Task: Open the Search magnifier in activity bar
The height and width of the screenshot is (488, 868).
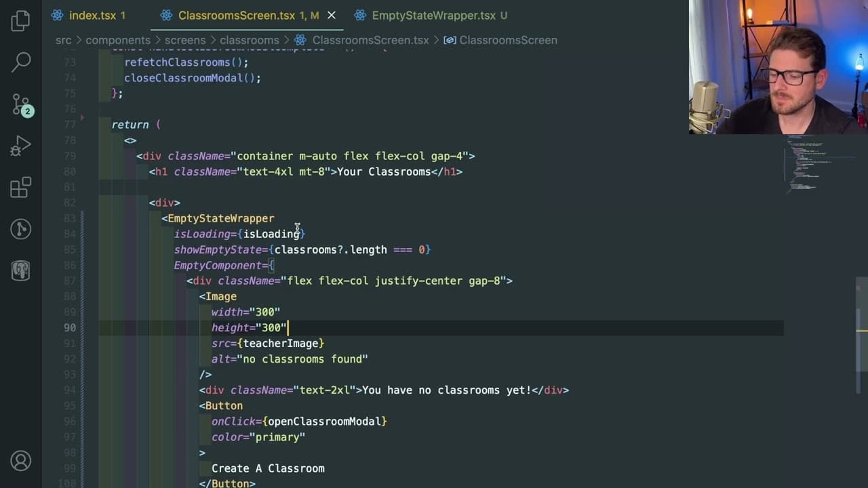Action: point(21,62)
